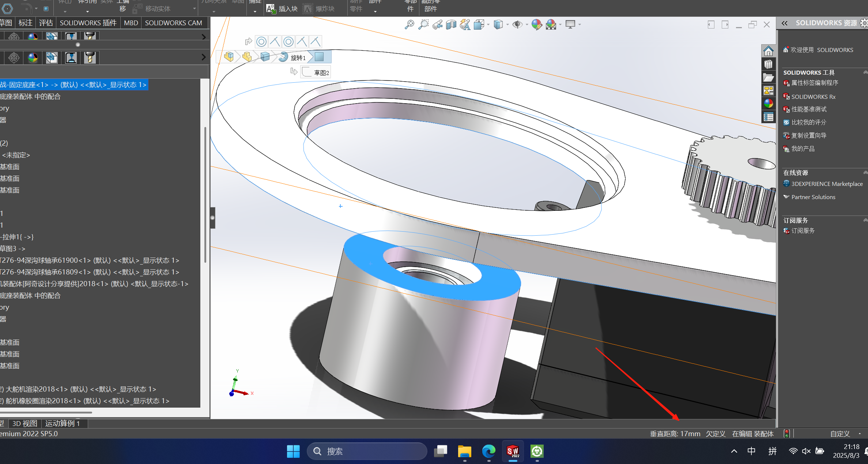
Task: Activate the Zoom to Area tool
Action: click(x=423, y=25)
